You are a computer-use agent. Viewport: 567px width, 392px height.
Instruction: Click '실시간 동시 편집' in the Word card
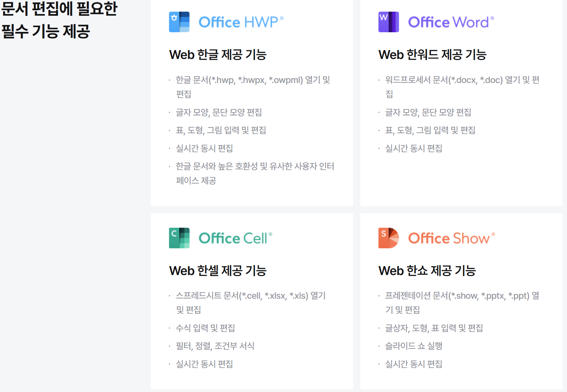[414, 149]
